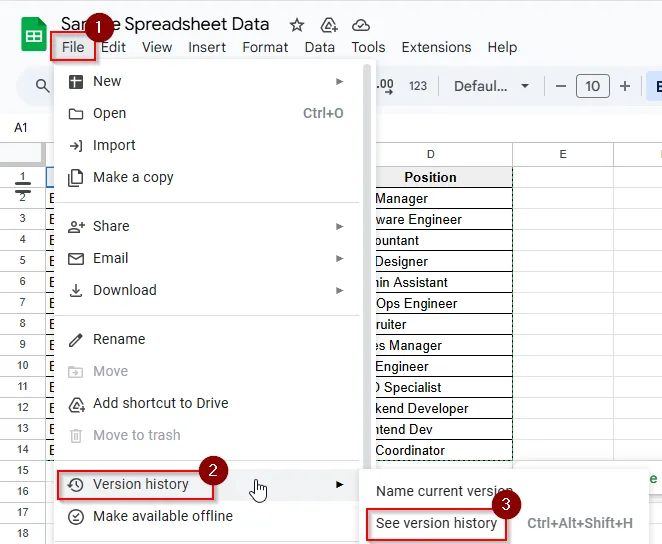Click the Share person-add icon
662x544 pixels.
pyautogui.click(x=76, y=227)
